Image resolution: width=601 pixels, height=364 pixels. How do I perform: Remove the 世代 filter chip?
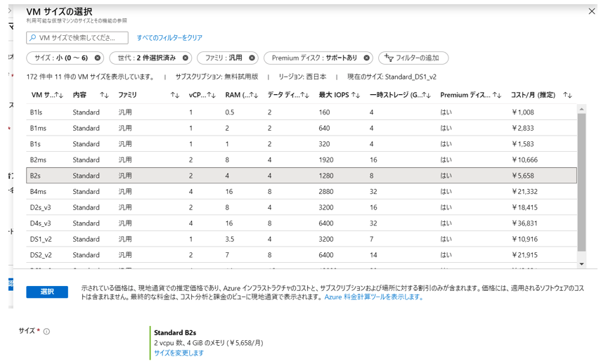pyautogui.click(x=185, y=58)
